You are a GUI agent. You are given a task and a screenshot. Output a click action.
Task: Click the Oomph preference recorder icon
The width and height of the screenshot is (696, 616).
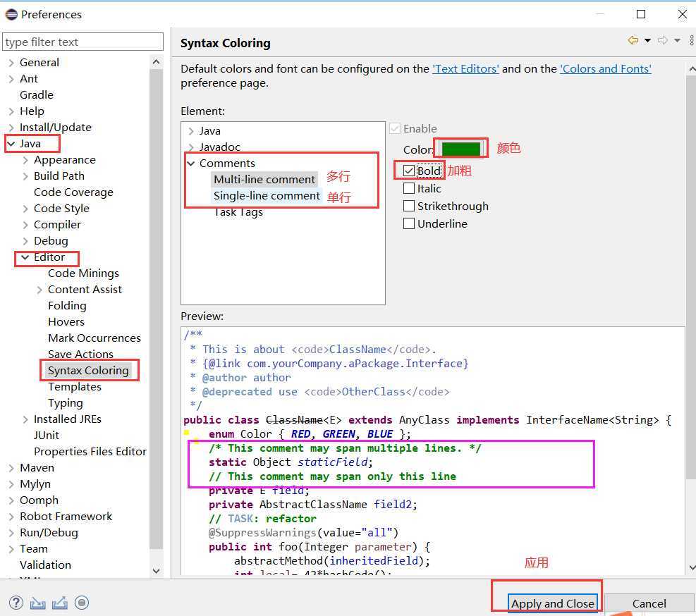click(x=82, y=603)
